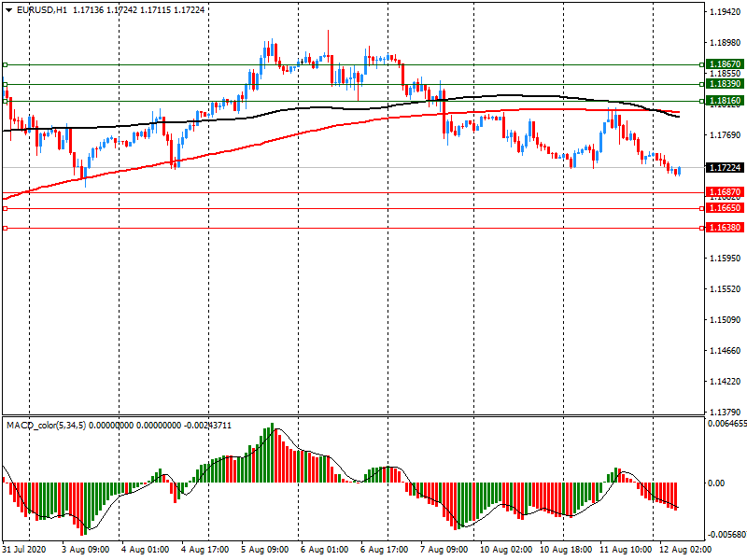Click the 1.14660 price axis value

[726, 351]
